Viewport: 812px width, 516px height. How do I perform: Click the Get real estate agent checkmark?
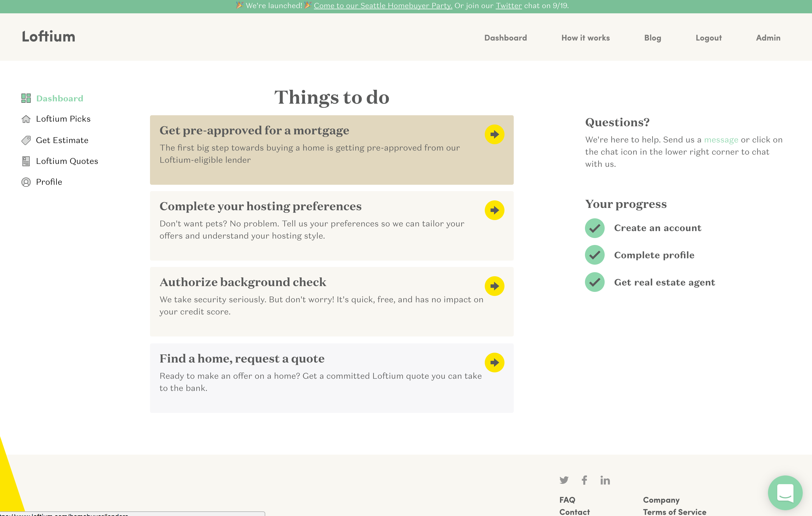tap(595, 282)
